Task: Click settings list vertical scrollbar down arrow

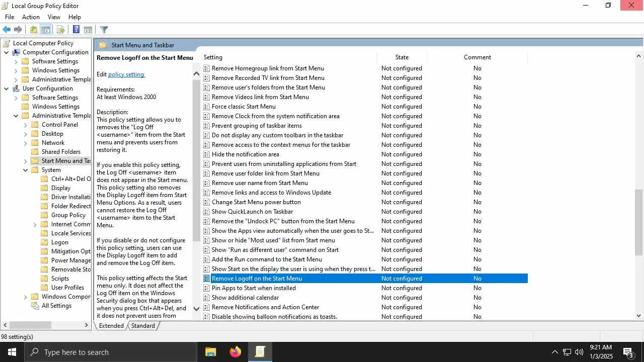Action: [639, 316]
